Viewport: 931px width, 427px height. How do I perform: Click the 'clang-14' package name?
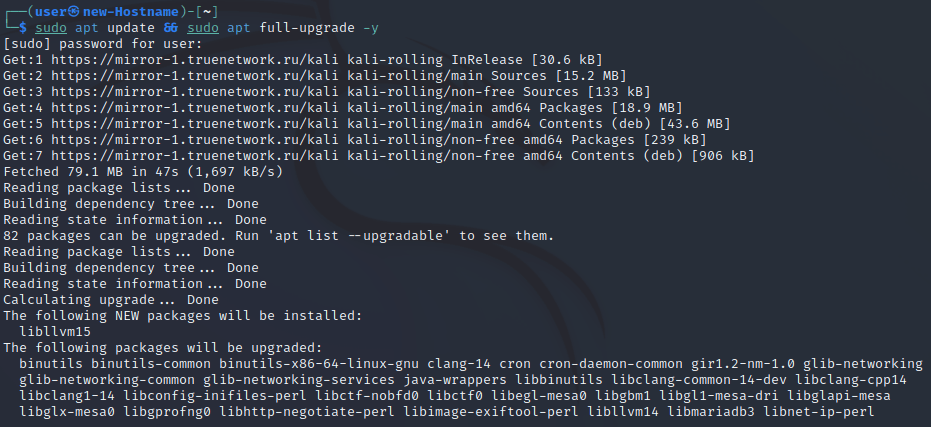pos(459,363)
